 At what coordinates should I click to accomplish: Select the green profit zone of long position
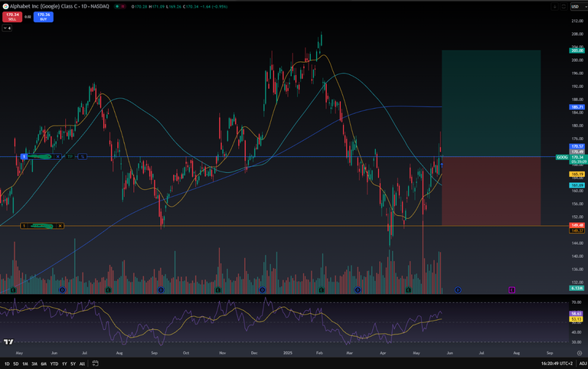tap(492, 103)
